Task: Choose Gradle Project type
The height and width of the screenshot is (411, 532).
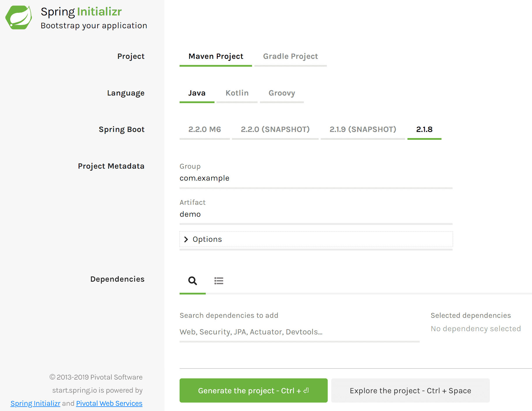Action: coord(290,57)
